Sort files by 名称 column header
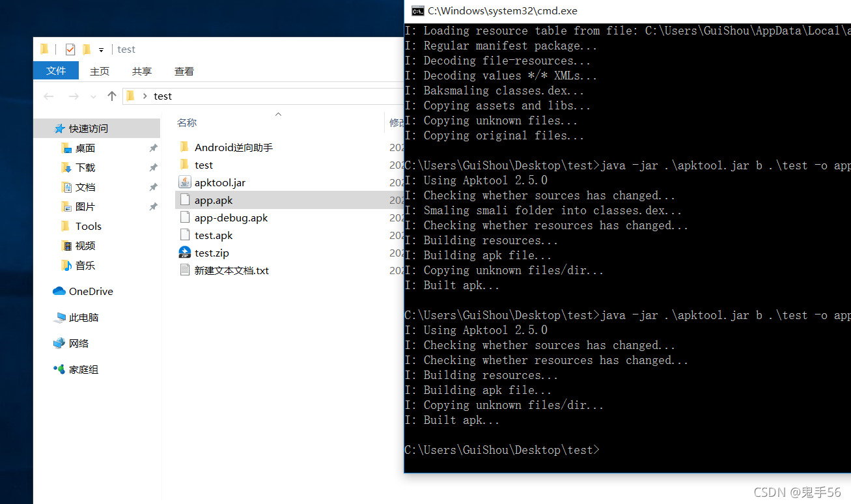 tap(187, 122)
